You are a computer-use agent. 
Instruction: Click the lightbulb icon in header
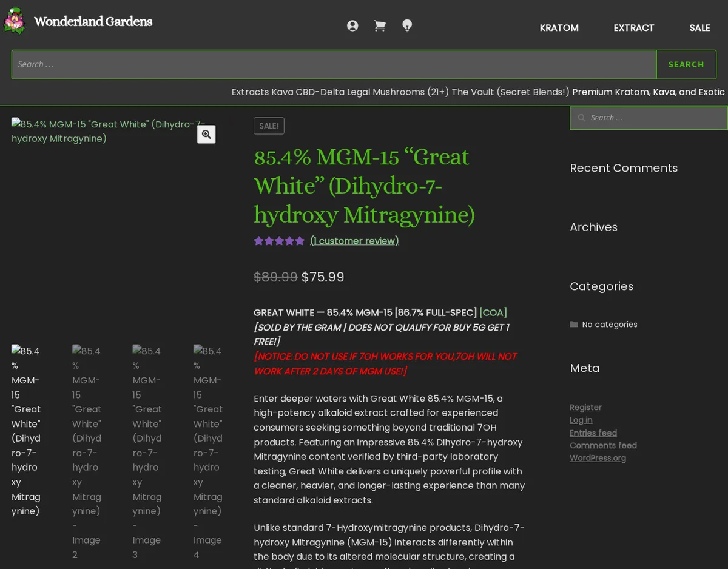[407, 25]
